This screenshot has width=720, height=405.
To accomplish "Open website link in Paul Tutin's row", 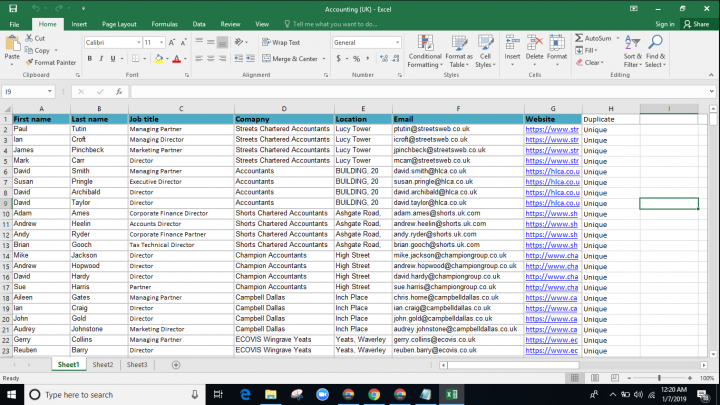I will pyautogui.click(x=552, y=129).
